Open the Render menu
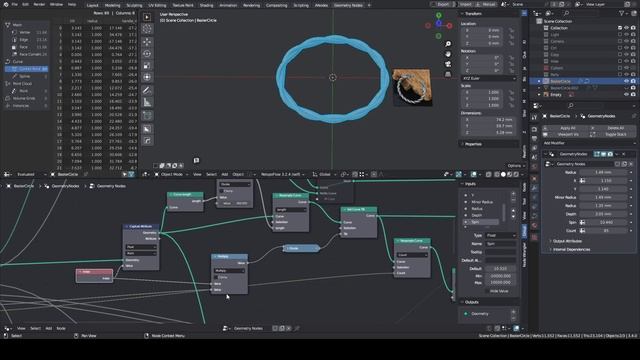 pyautogui.click(x=39, y=4)
